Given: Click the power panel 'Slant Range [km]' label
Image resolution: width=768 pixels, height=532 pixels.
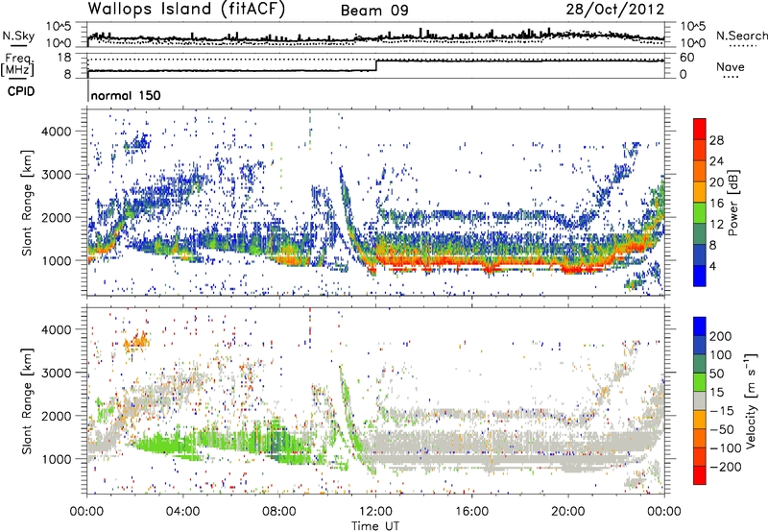Looking at the screenshot, I should (x=27, y=203).
